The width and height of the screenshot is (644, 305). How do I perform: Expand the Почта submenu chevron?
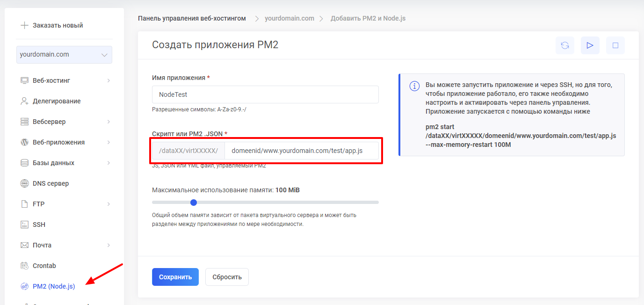click(109, 245)
